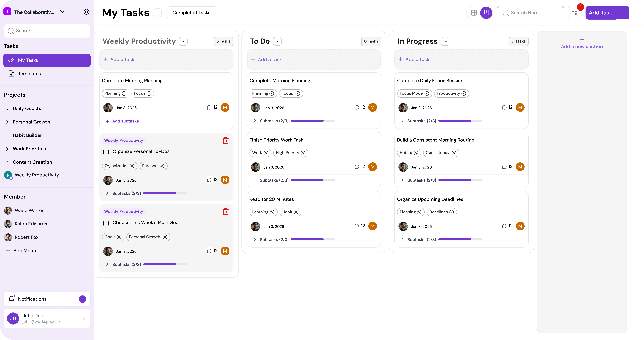Switch to the Completed Tasks tab
Viewport: 644px width, 340px height.
(x=191, y=13)
